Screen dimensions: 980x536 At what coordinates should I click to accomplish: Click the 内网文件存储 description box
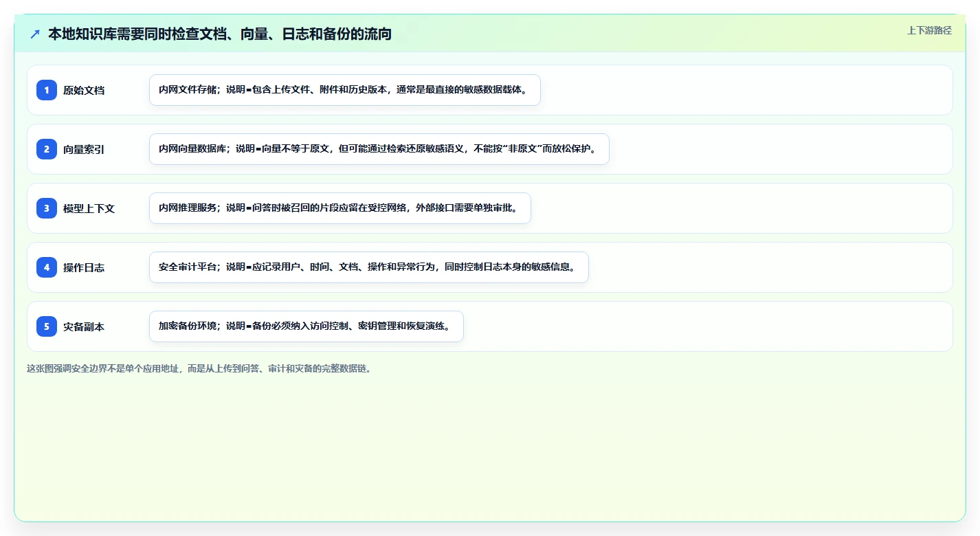pyautogui.click(x=345, y=90)
